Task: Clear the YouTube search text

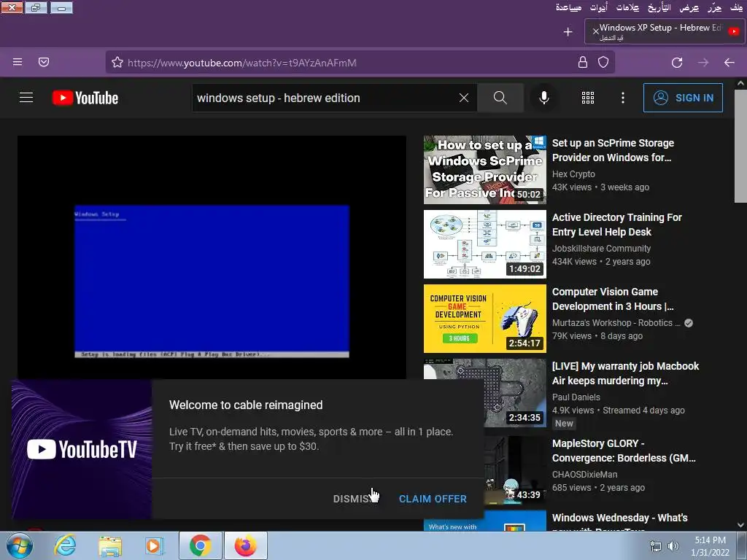Action: click(x=463, y=98)
